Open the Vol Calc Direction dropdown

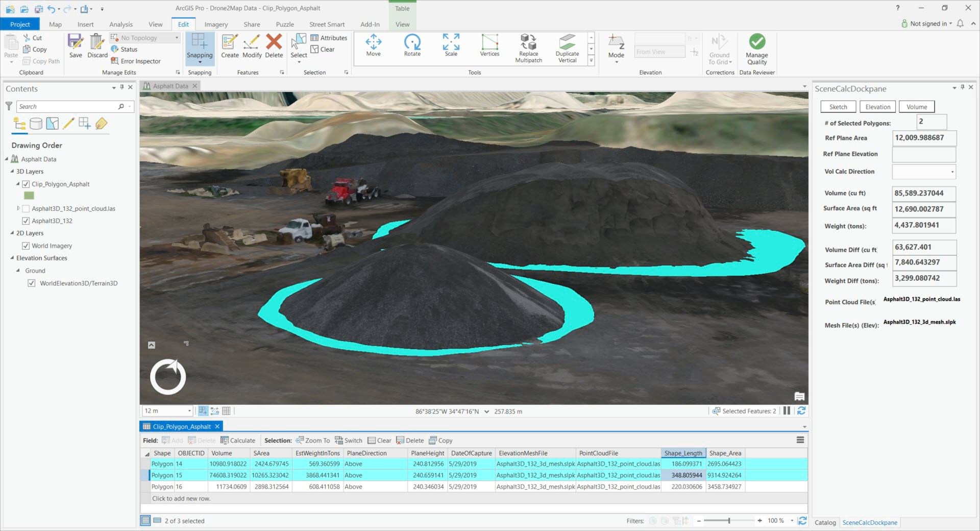951,172
